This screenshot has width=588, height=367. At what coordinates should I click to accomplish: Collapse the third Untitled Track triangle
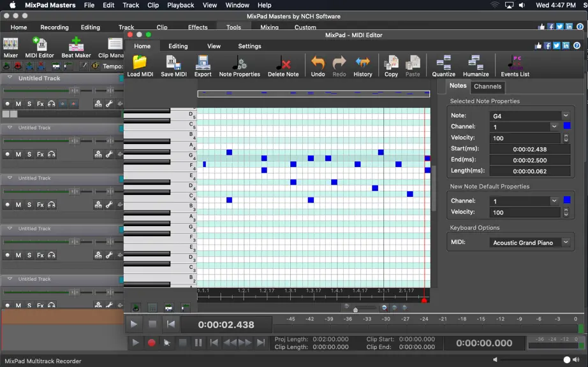click(x=10, y=178)
